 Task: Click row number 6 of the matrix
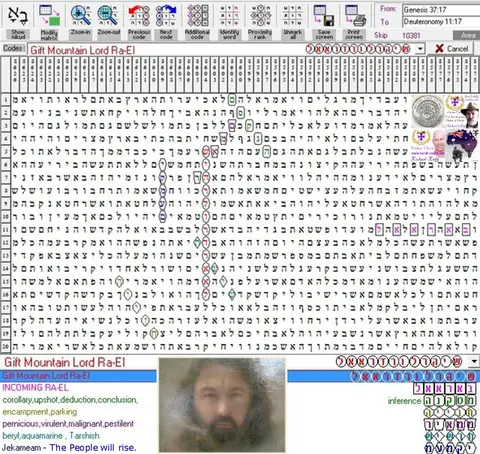[6, 165]
